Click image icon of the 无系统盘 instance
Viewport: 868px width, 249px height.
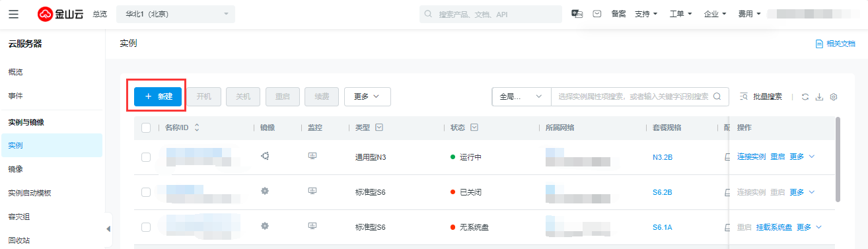[265, 227]
